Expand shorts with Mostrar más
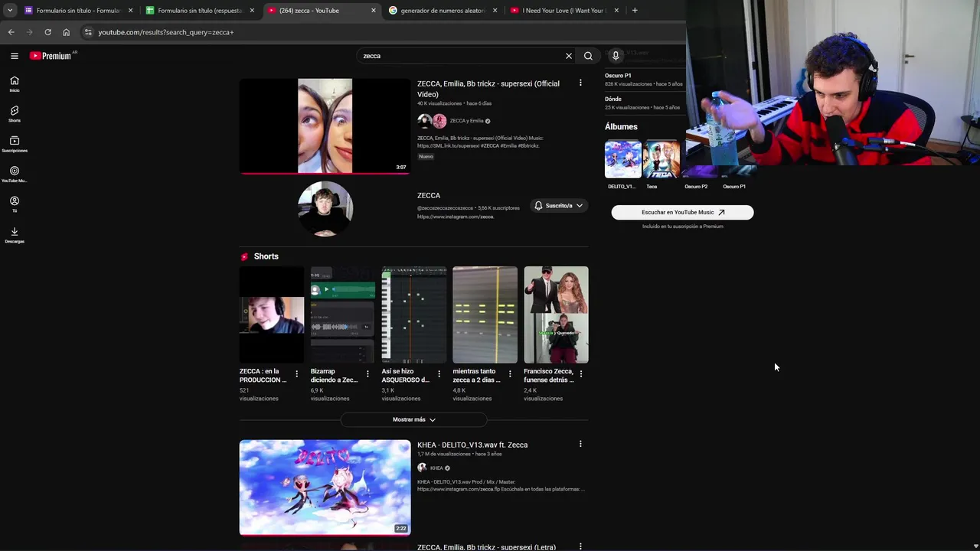 413,419
